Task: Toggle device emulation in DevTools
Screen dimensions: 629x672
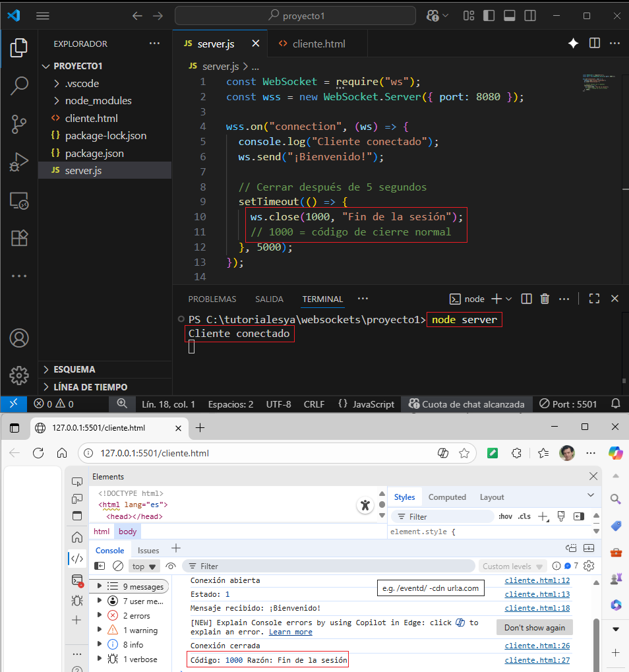Action: (x=77, y=499)
